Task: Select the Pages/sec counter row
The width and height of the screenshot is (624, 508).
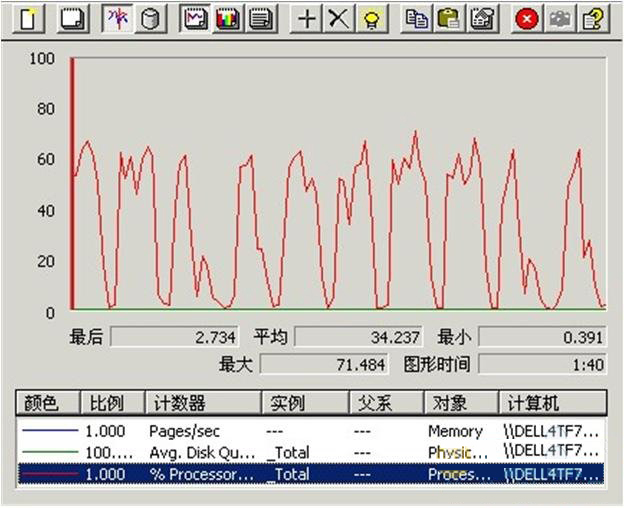Action: [x=311, y=431]
